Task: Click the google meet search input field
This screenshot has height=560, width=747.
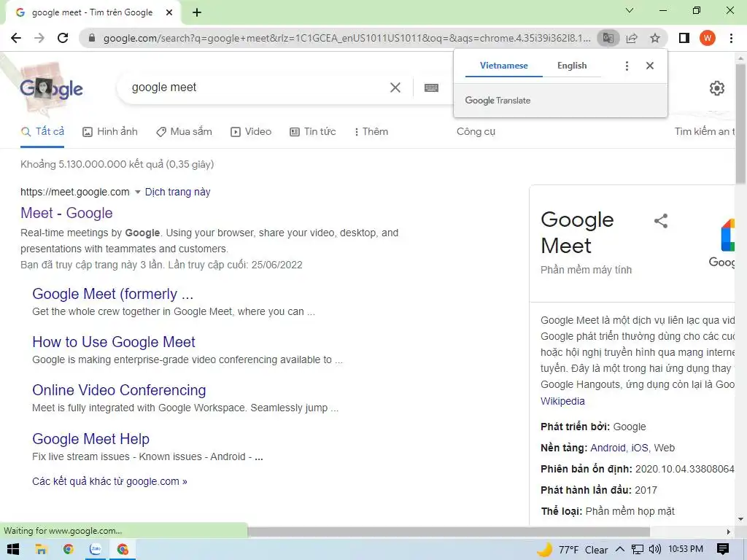Action: (x=258, y=87)
